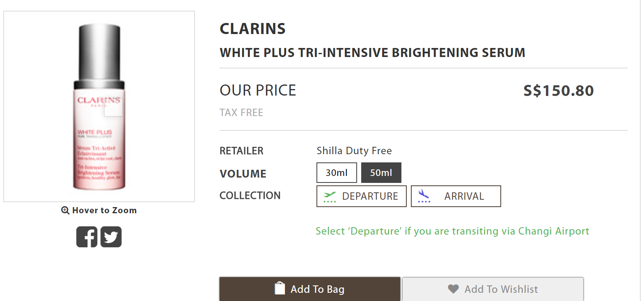Click the shopping bag icon

280,288
